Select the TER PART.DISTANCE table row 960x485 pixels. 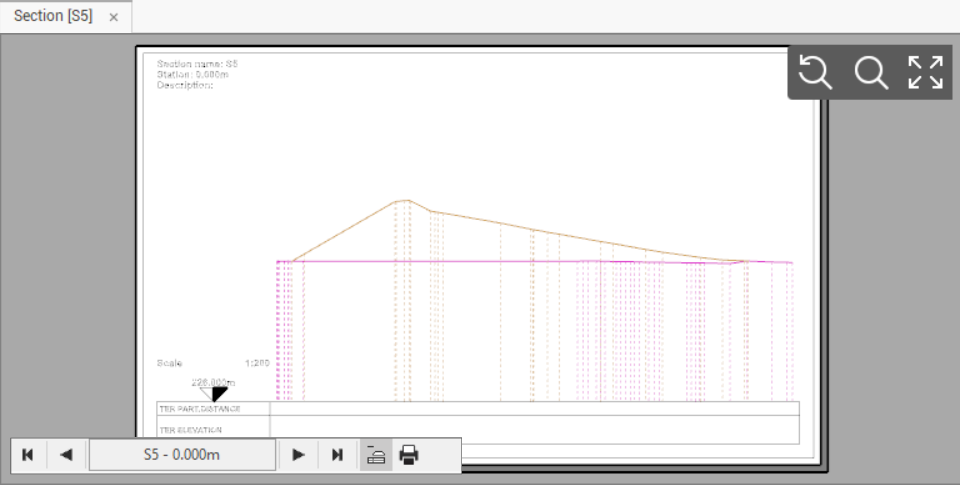200,409
